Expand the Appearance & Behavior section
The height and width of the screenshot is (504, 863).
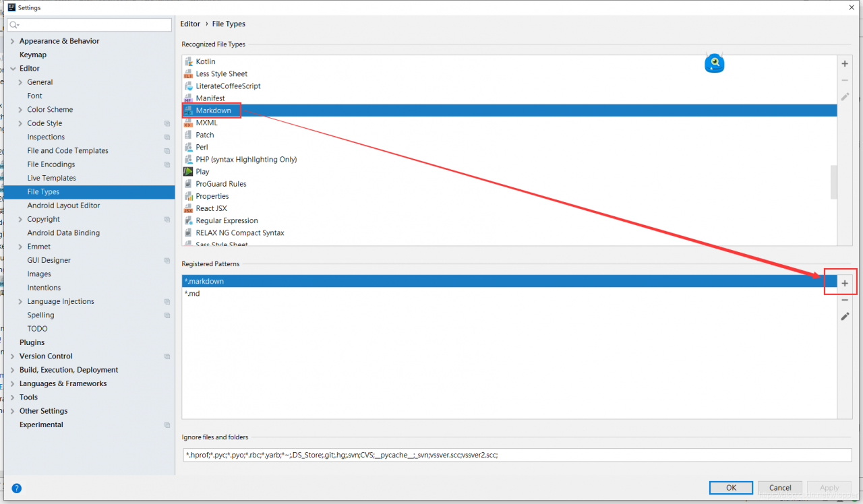tap(12, 41)
